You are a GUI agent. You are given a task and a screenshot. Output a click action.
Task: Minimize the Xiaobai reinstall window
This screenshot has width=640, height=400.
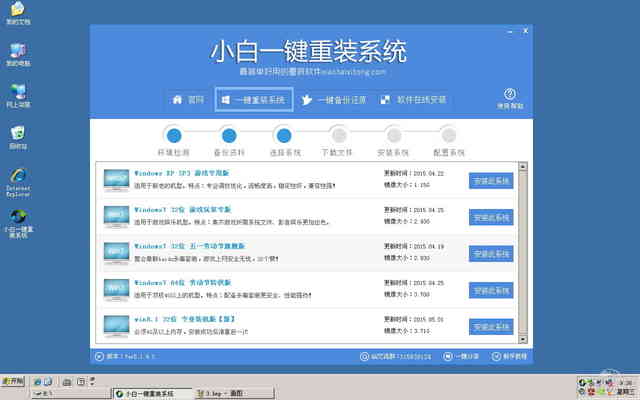tap(510, 31)
